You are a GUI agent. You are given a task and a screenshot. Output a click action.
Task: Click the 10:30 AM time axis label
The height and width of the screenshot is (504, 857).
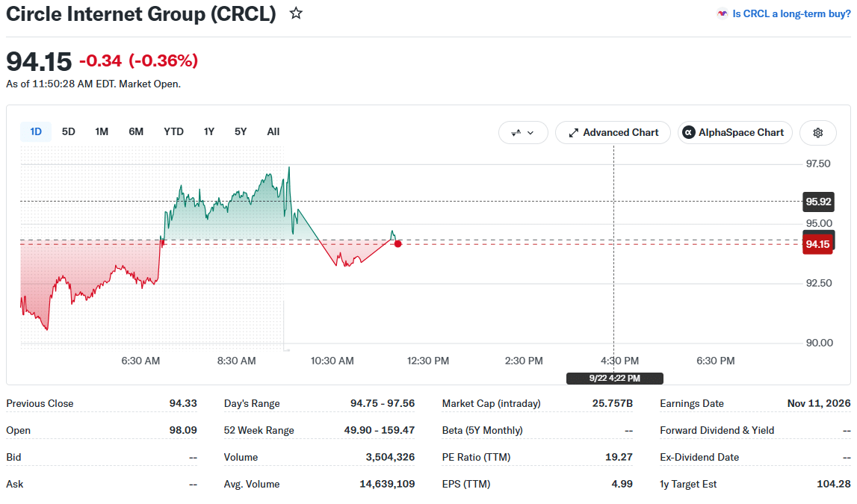point(332,361)
